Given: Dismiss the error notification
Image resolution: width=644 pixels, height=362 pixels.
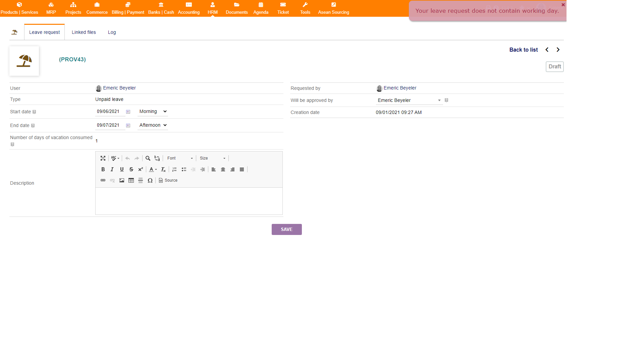Looking at the screenshot, I should coord(563,5).
